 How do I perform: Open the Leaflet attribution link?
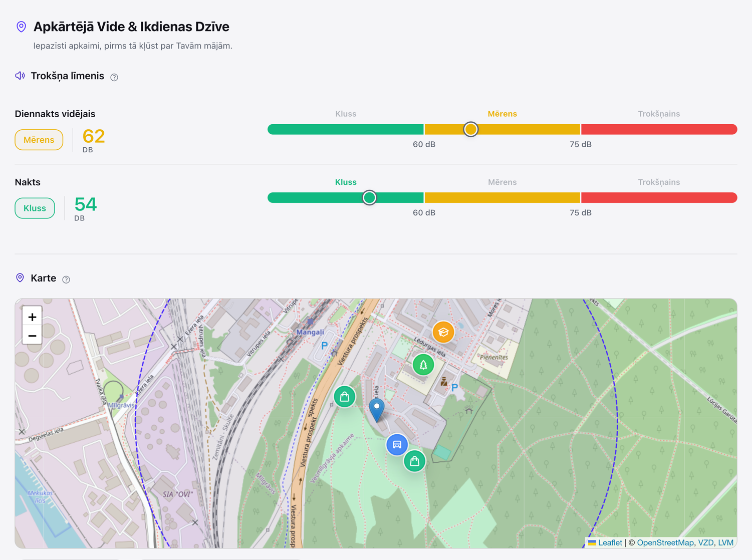click(610, 542)
